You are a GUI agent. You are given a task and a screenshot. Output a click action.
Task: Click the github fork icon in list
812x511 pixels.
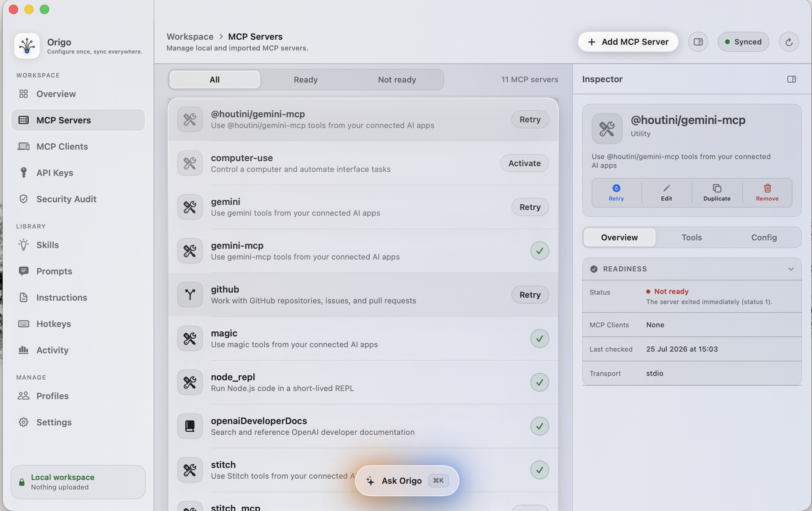click(190, 294)
